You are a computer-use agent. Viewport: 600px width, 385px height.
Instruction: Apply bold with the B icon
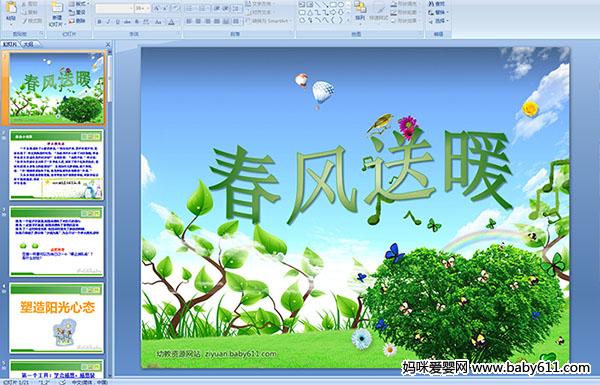[x=99, y=22]
